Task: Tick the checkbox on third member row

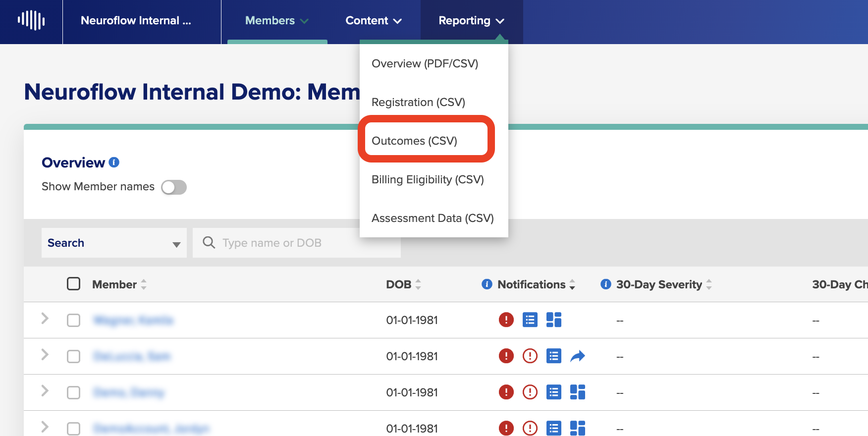Action: point(73,392)
